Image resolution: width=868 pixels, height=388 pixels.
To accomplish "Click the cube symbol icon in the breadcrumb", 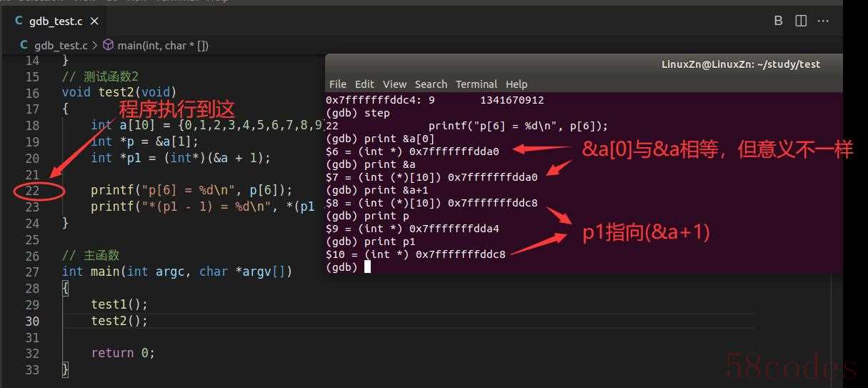I will 109,45.
